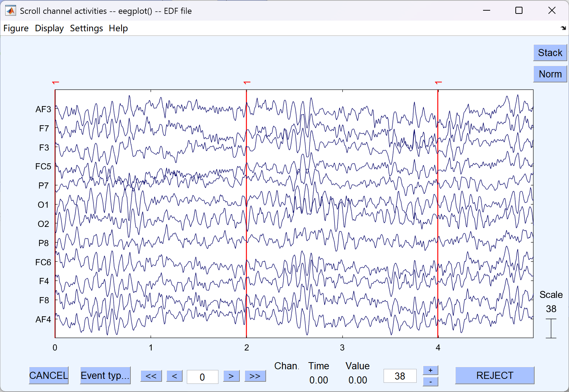569x392 pixels.
Task: Click the x-axis tick label 3
Action: click(x=342, y=348)
